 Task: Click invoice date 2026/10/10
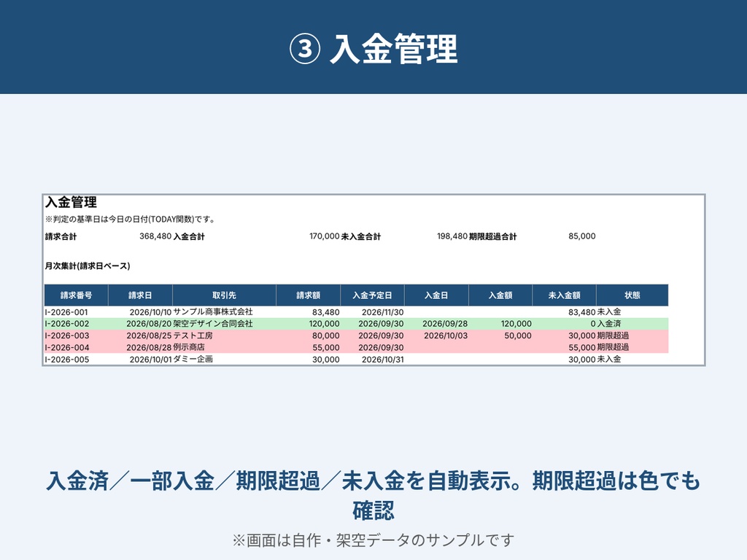150,312
